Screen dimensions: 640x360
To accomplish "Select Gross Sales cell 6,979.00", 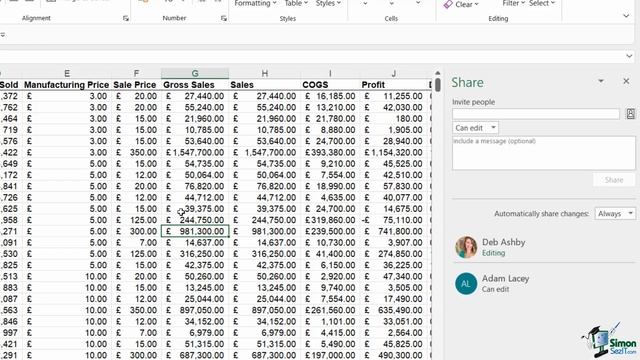I will (195, 333).
